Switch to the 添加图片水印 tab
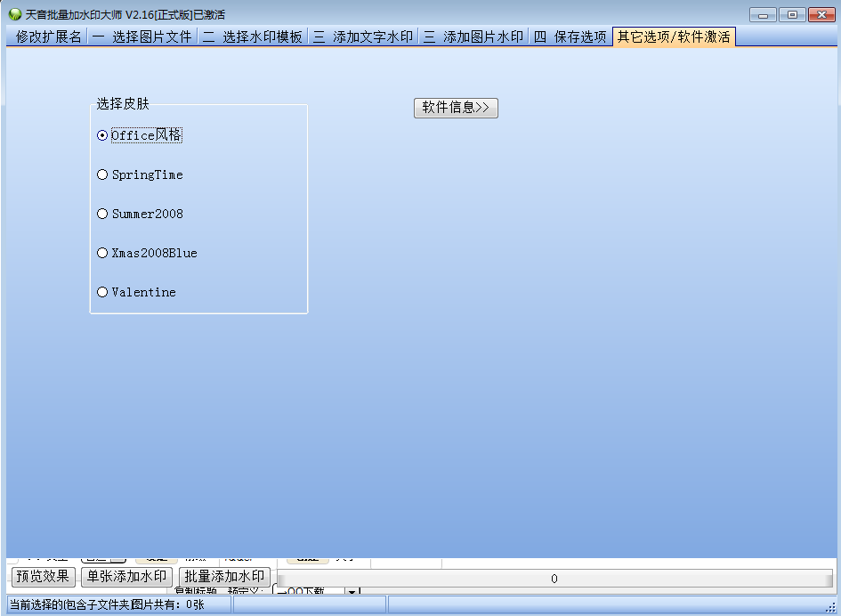The height and width of the screenshot is (616, 841). point(473,36)
